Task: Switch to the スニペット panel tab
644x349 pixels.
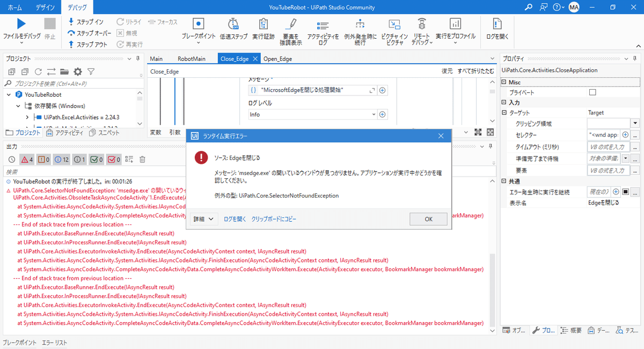Action: click(x=105, y=132)
